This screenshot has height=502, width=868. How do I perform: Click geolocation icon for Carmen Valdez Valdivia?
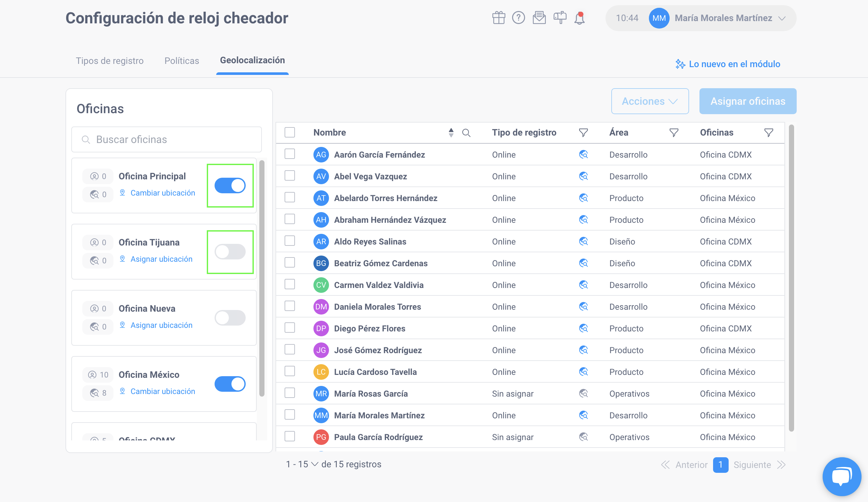(583, 285)
